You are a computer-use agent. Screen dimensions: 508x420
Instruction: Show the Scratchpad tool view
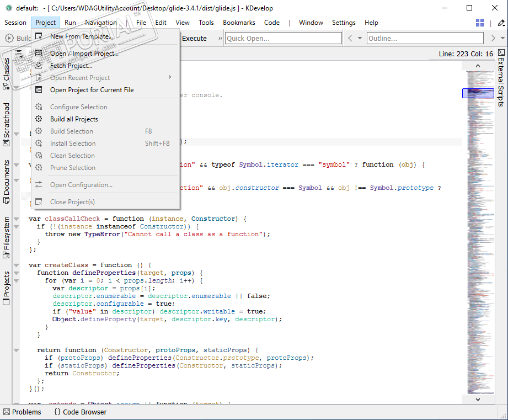7,124
